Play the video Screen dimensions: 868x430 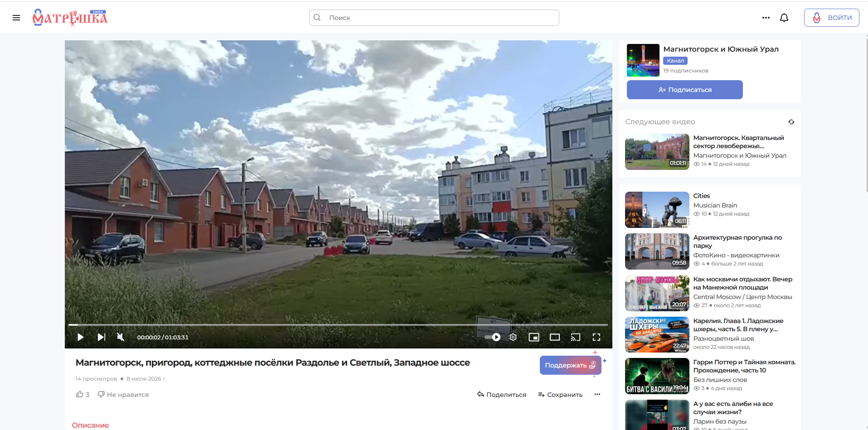point(81,337)
